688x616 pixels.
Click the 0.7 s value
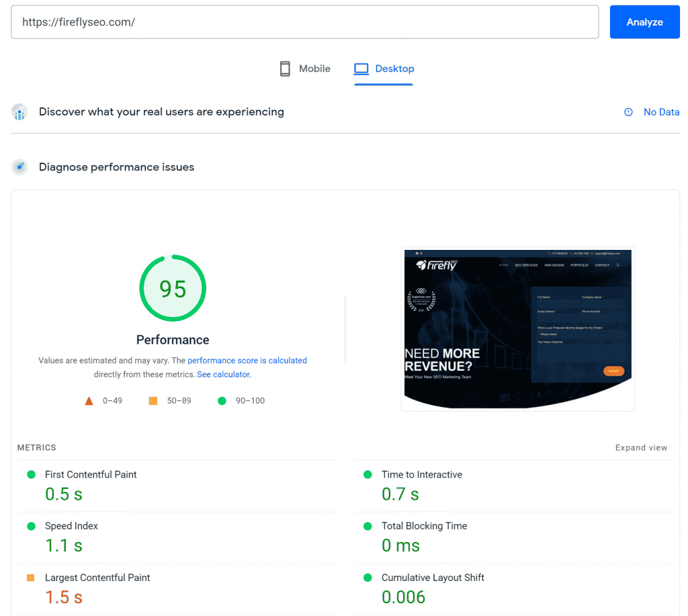(x=400, y=494)
